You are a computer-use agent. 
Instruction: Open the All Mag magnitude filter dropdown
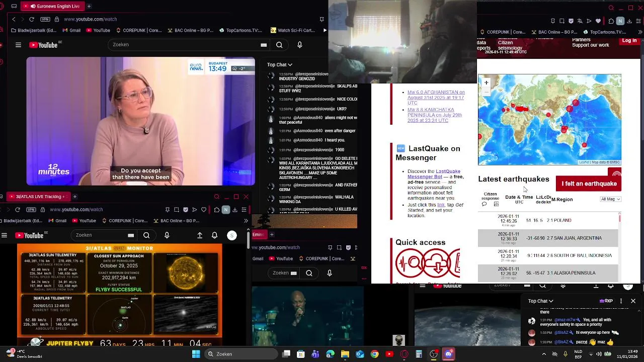click(611, 199)
